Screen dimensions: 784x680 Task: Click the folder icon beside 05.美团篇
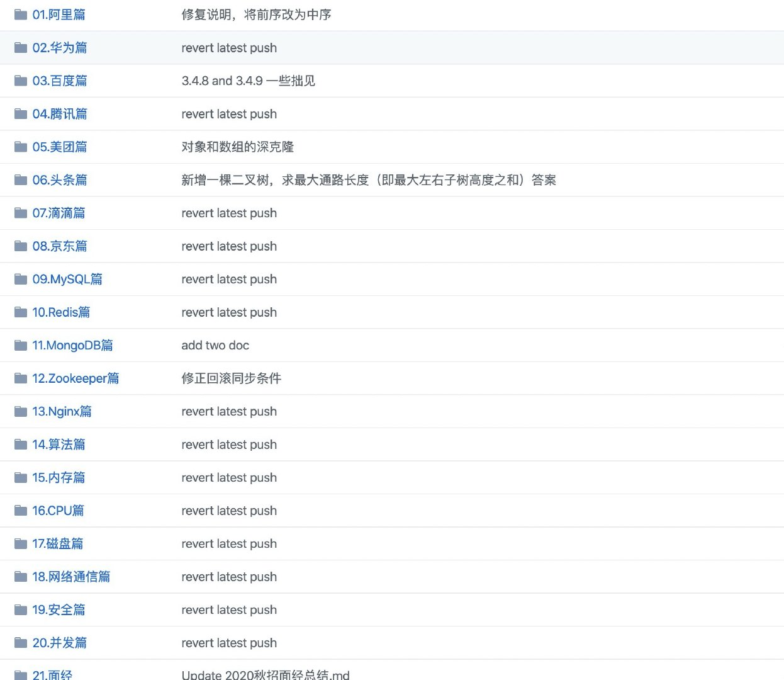21,147
